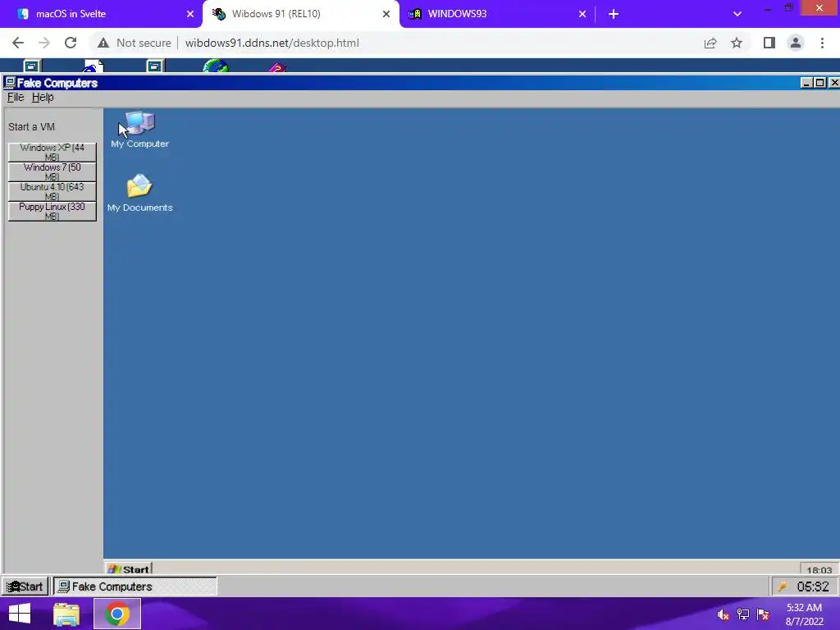Close the Fake Computers window
The width and height of the screenshot is (840, 630).
click(833, 83)
